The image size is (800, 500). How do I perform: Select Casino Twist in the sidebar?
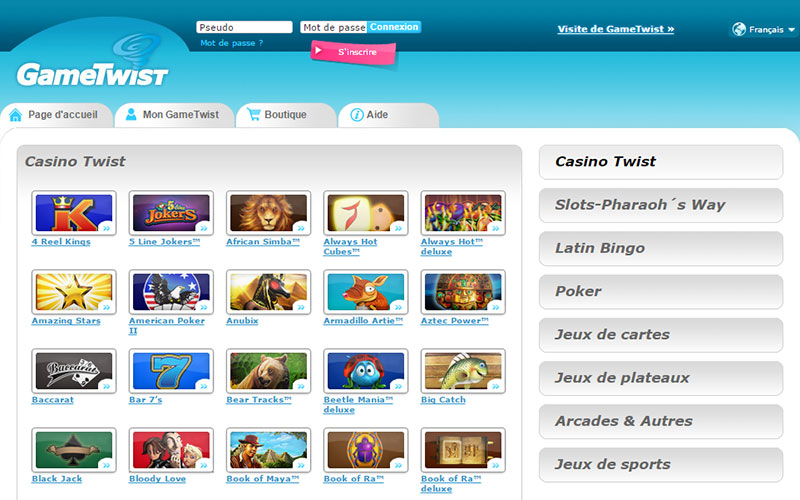tap(661, 162)
